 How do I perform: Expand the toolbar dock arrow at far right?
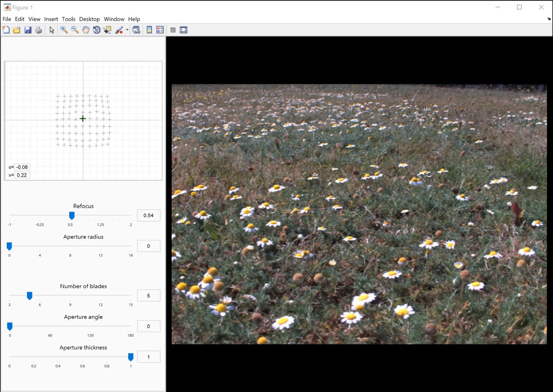point(549,19)
